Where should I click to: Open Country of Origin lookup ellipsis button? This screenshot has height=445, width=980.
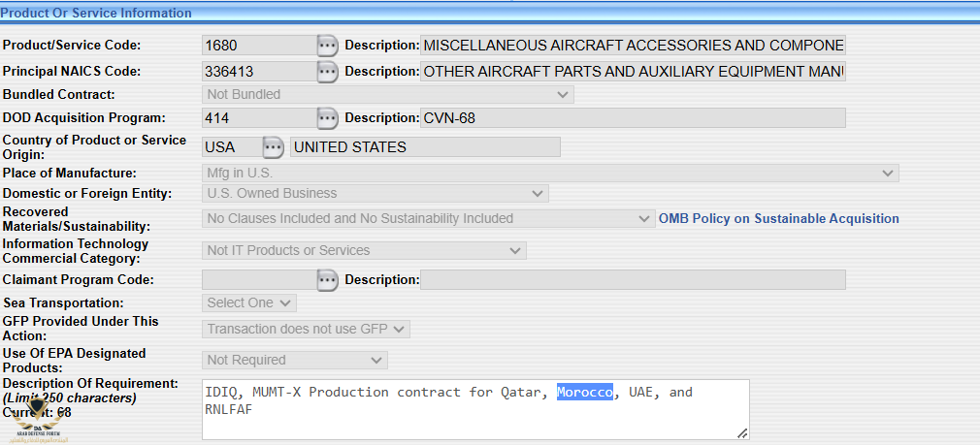[x=274, y=147]
